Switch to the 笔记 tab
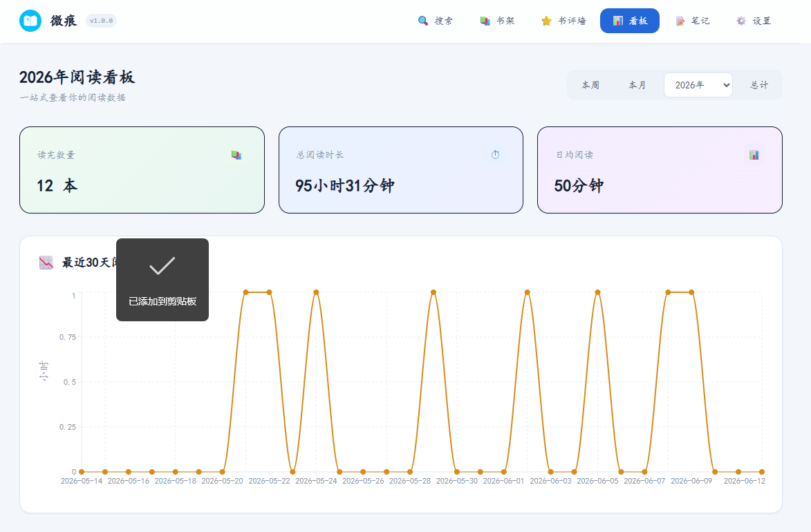Image resolution: width=811 pixels, height=532 pixels. click(693, 21)
